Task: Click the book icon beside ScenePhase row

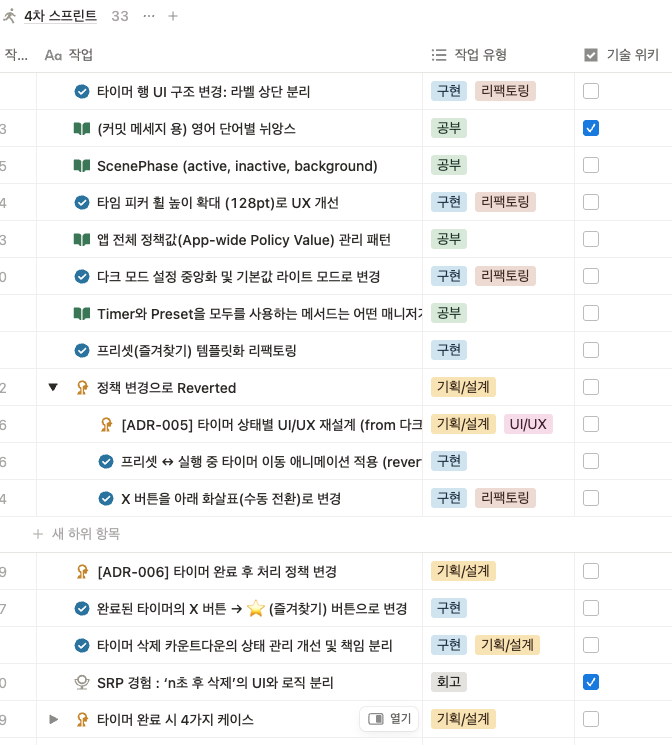Action: [x=82, y=166]
